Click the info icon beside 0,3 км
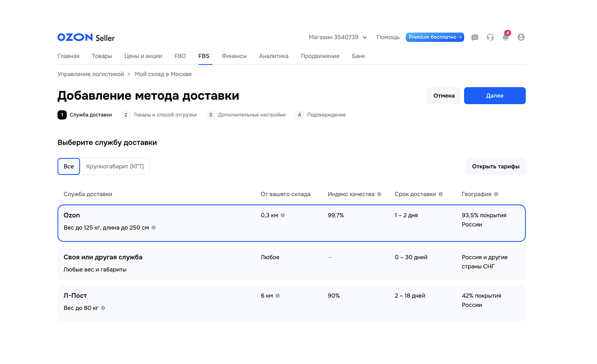597x364 pixels. pyautogui.click(x=283, y=215)
